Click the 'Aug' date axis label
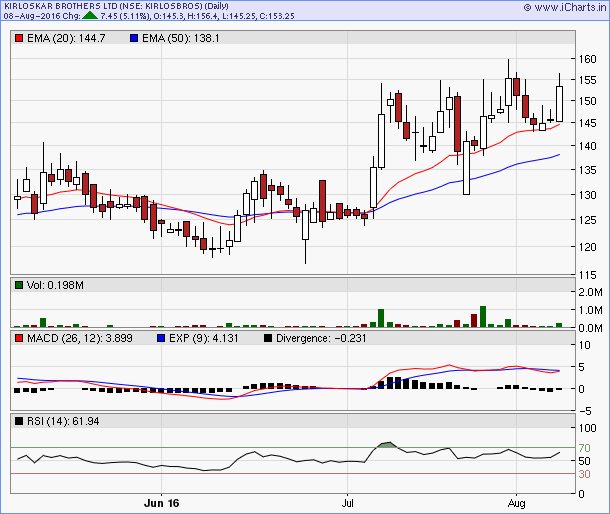 tap(517, 503)
